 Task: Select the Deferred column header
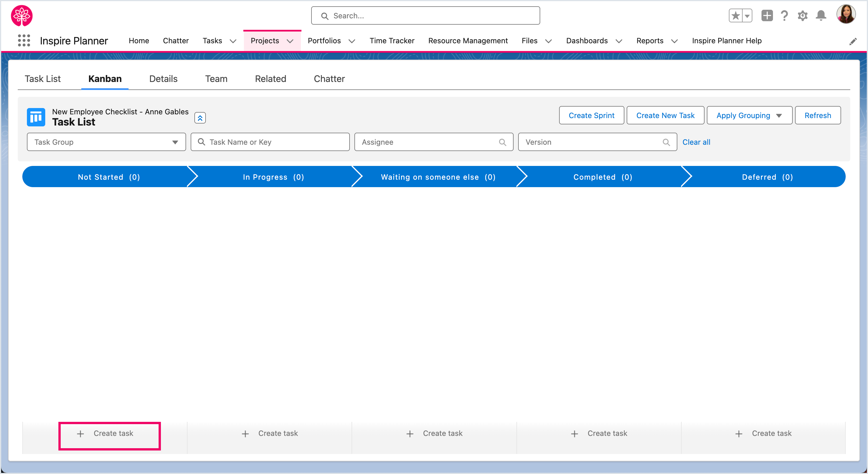coord(767,177)
